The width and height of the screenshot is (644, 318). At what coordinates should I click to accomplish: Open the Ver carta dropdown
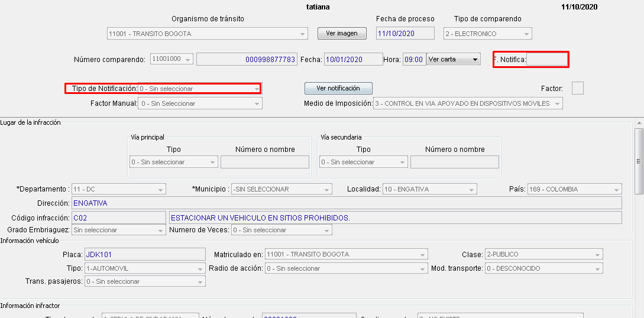(x=453, y=59)
